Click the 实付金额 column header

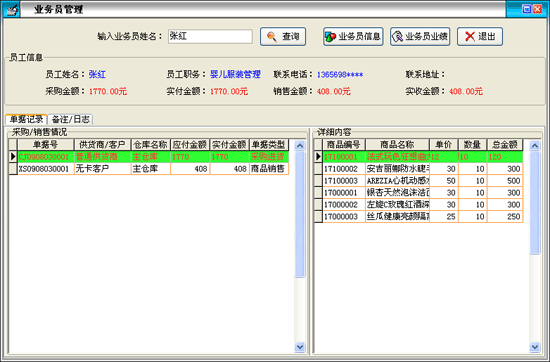229,145
